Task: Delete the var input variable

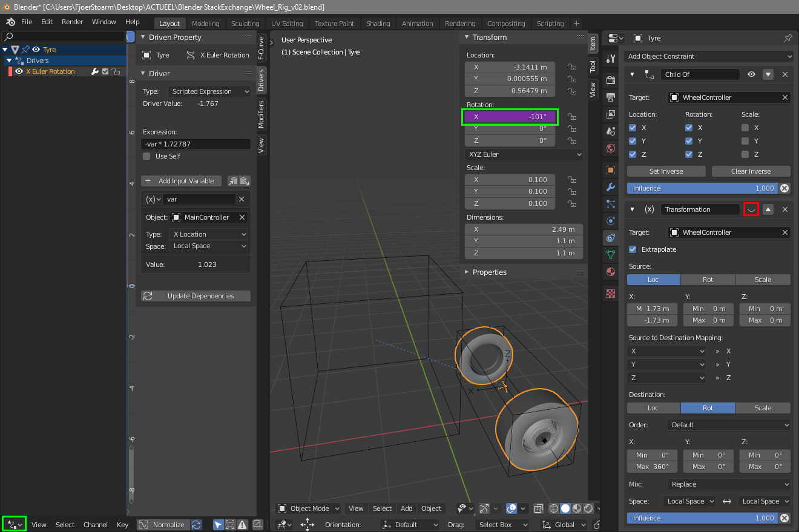Action: click(242, 199)
